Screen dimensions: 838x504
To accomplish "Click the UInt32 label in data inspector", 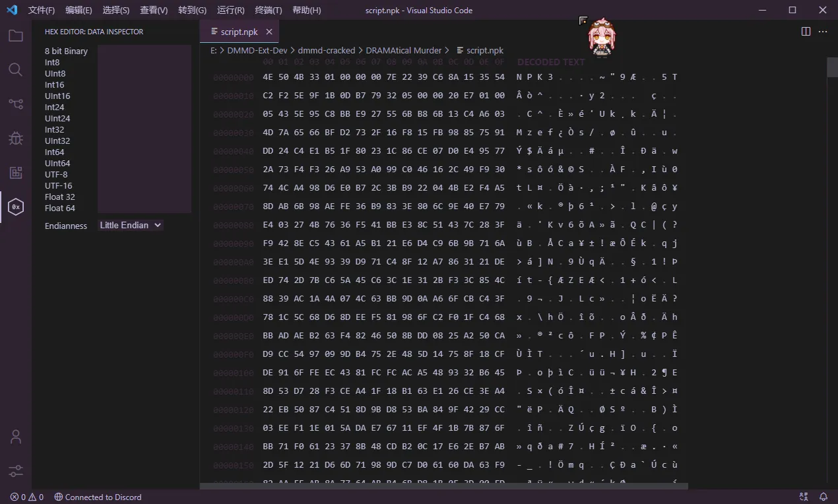I will click(x=57, y=141).
